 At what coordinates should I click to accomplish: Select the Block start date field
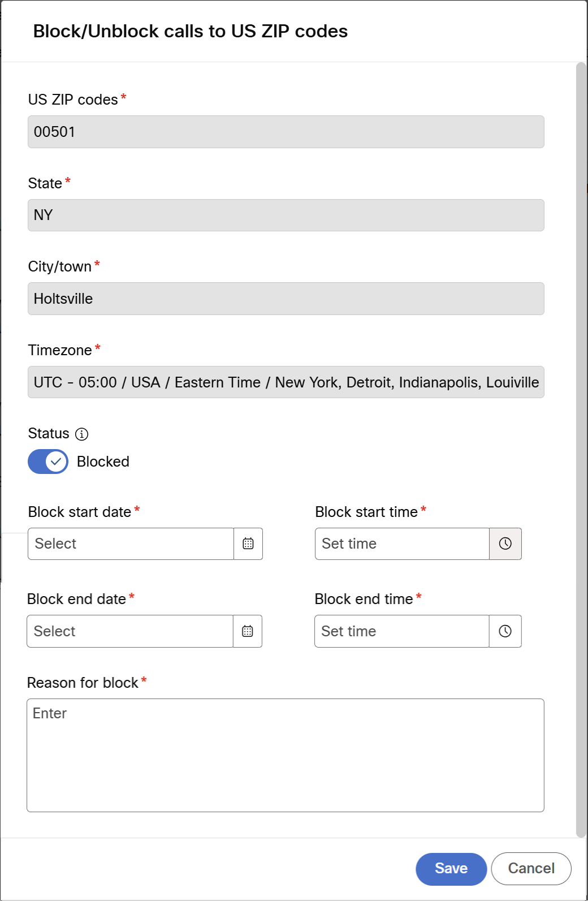tap(131, 544)
